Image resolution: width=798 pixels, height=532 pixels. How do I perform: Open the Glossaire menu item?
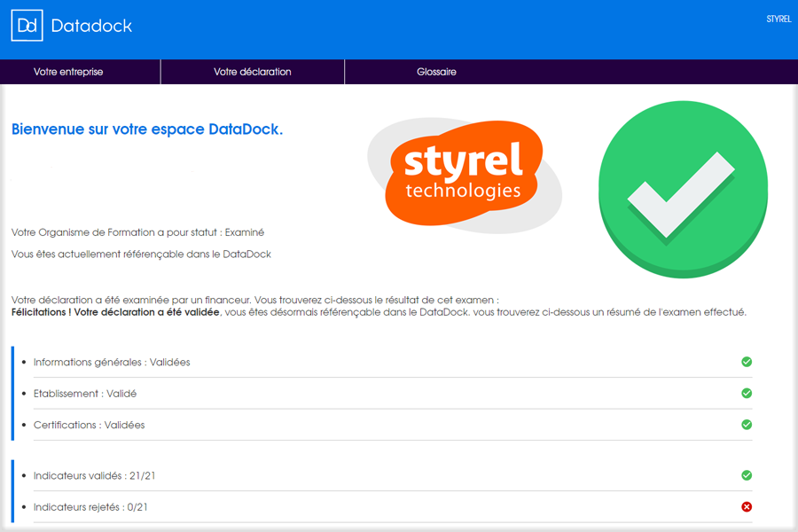[x=436, y=72]
